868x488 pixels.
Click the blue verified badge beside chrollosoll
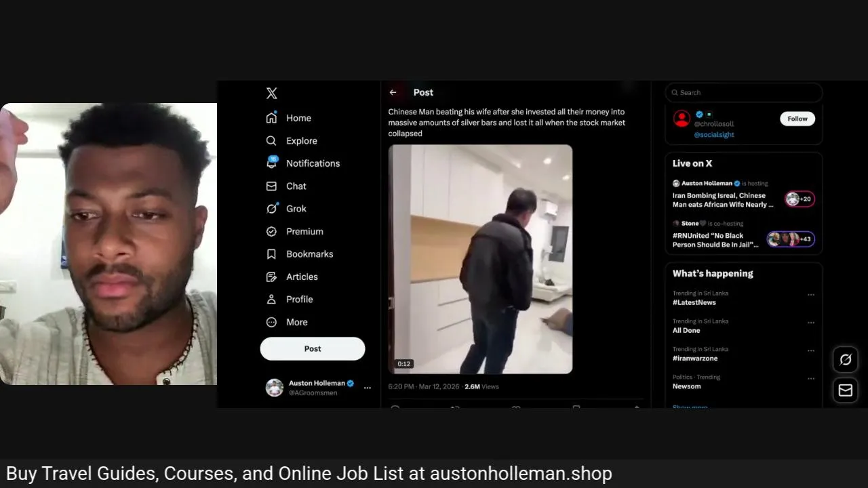click(x=699, y=115)
